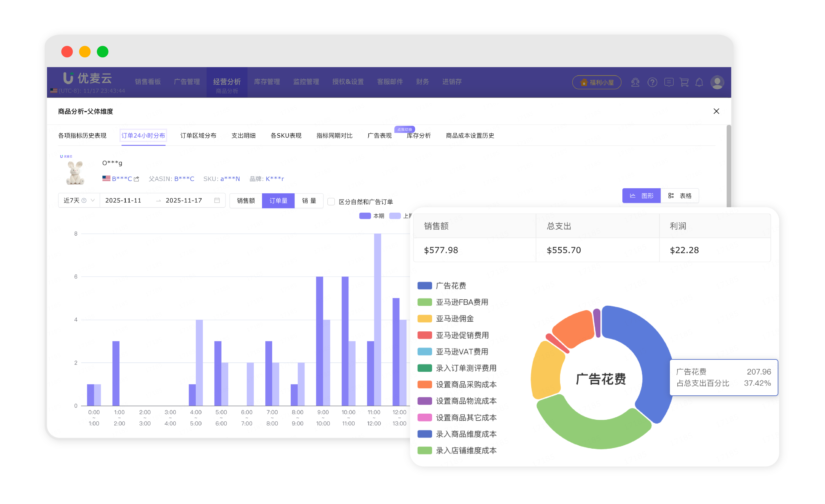The height and width of the screenshot is (504, 825).
Task: Switch to the 支出明细 tab
Action: coord(243,135)
